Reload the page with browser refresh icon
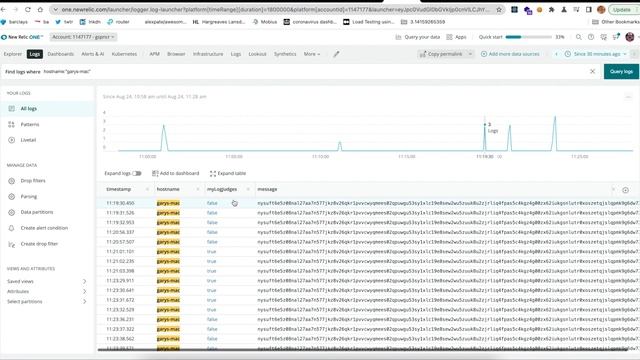This screenshot has height=360, width=640. (28, 9)
